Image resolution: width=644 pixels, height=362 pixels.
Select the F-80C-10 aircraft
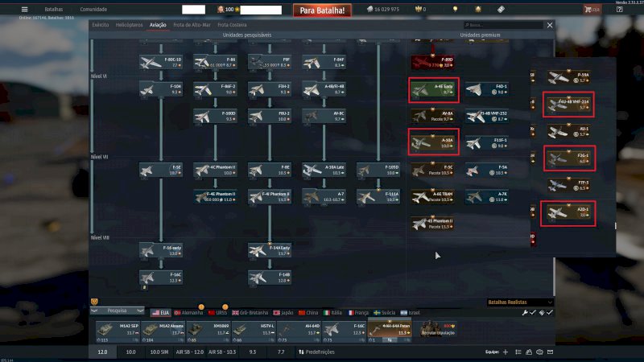161,63
